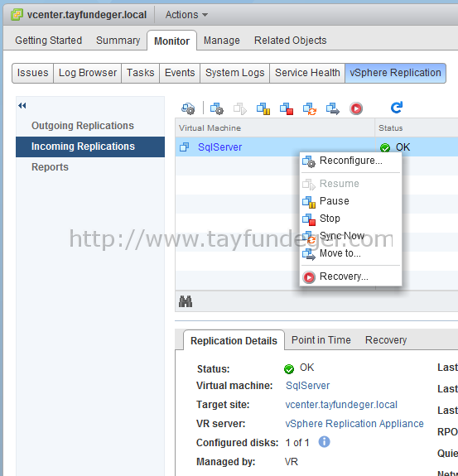Image resolution: width=458 pixels, height=476 pixels.
Task: Select Outgoing Replications in sidebar
Action: [x=83, y=126]
